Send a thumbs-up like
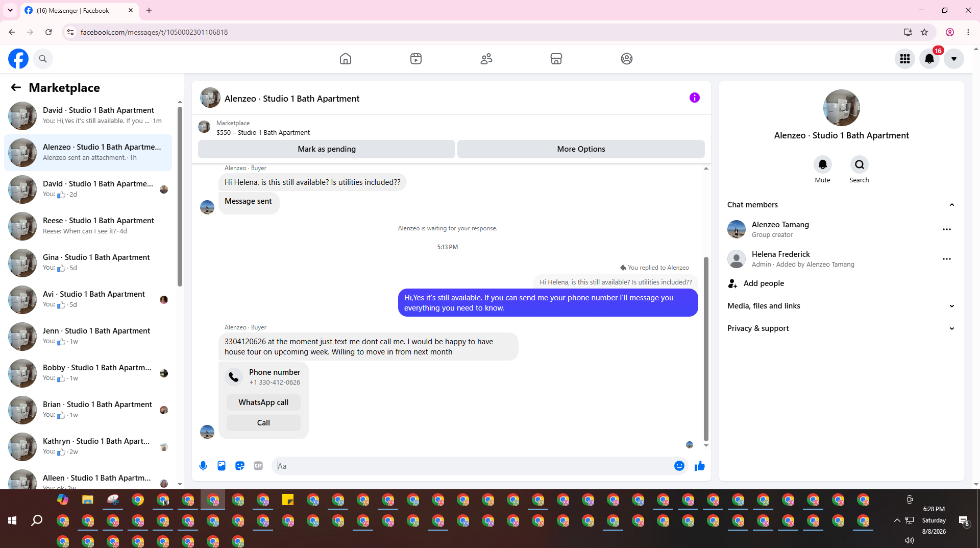Image resolution: width=980 pixels, height=548 pixels. [x=700, y=466]
